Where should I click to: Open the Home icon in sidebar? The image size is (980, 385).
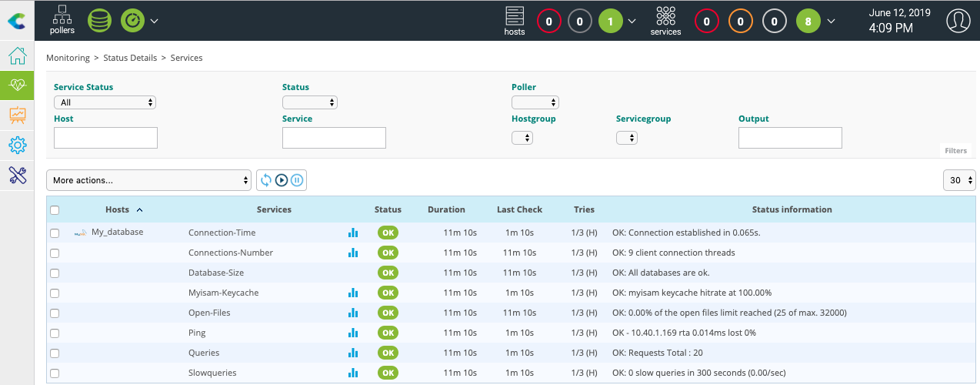click(17, 55)
